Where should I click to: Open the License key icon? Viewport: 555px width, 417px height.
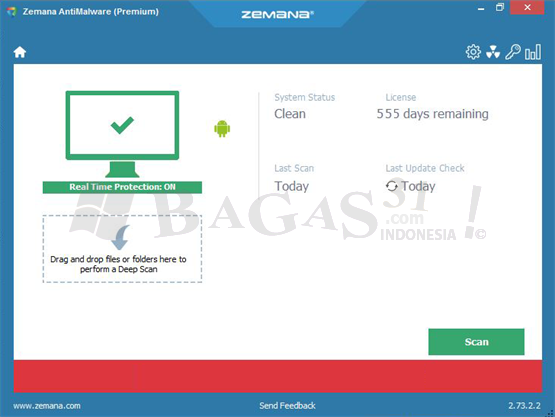pyautogui.click(x=513, y=52)
